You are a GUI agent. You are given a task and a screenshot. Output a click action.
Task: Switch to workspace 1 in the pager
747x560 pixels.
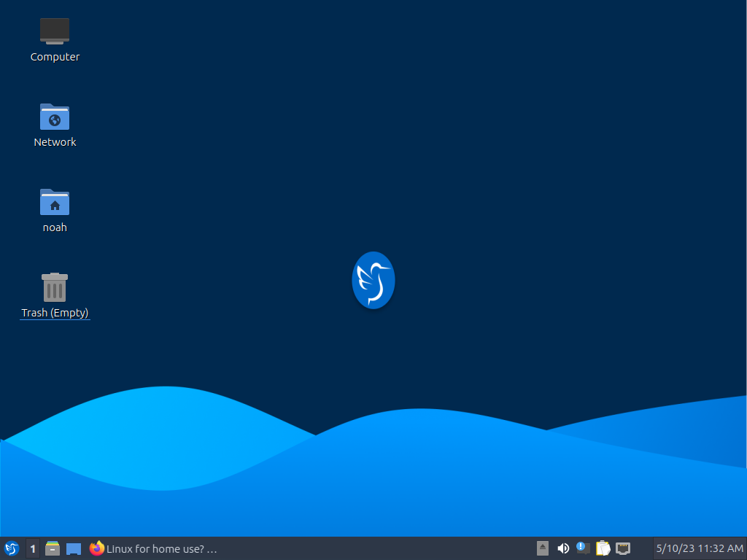point(32,548)
